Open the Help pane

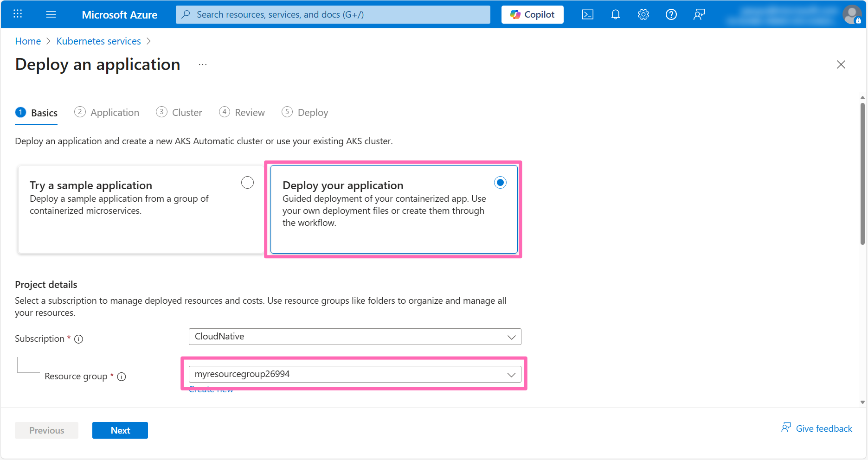[671, 14]
